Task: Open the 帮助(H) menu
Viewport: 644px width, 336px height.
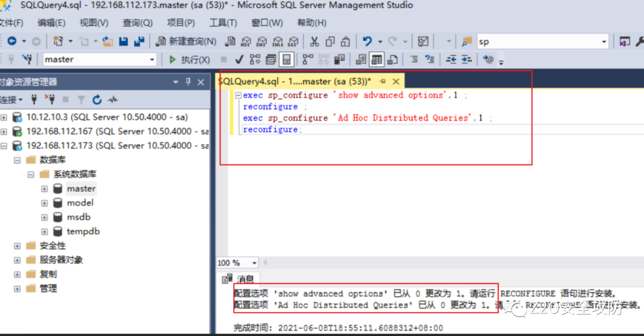Action: point(312,23)
